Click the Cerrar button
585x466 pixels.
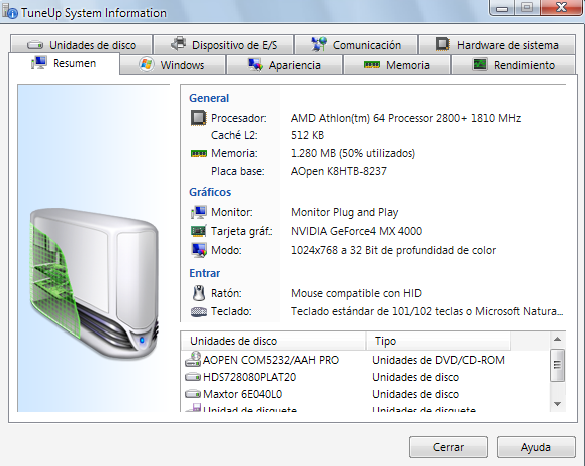coord(448,447)
